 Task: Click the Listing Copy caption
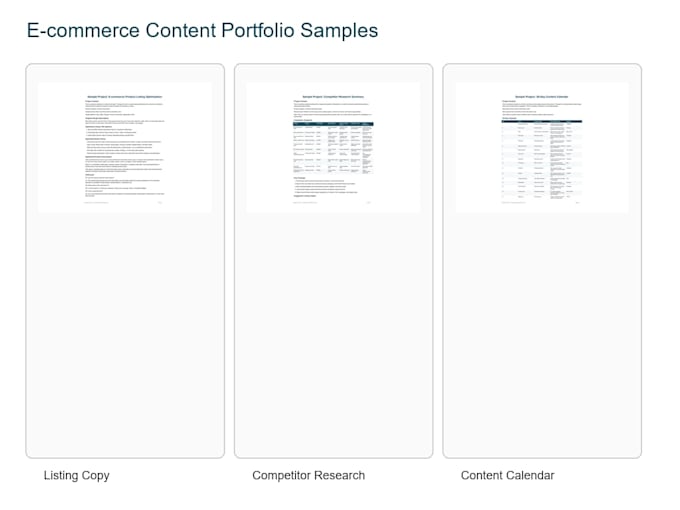tap(76, 475)
